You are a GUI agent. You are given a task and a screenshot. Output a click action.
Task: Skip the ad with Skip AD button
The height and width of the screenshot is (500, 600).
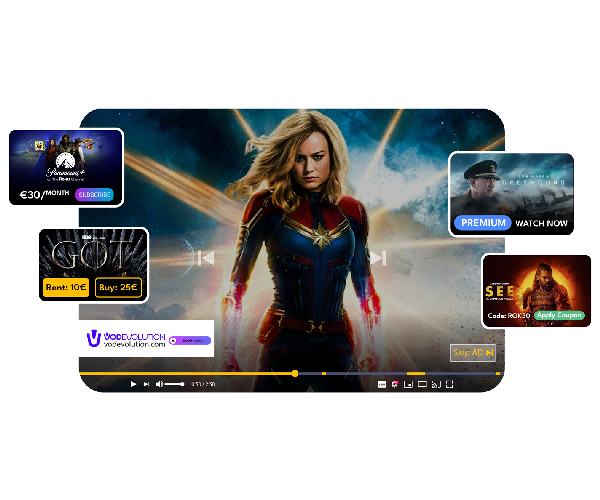[473, 353]
